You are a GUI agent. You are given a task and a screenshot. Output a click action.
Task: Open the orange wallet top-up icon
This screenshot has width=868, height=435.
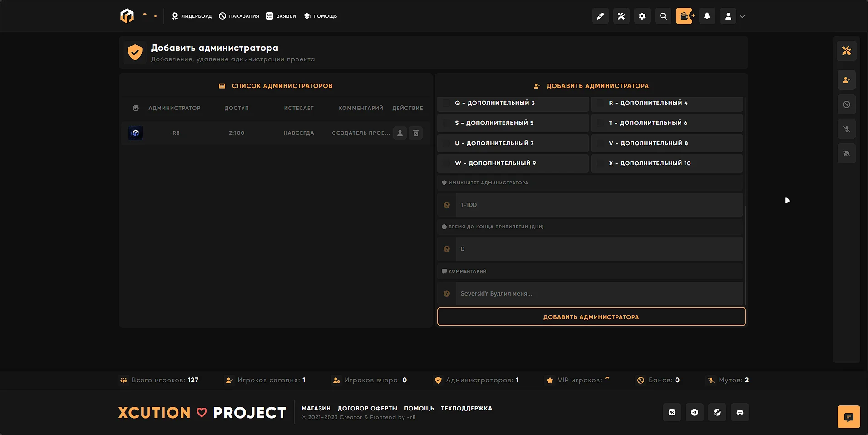[x=685, y=16]
